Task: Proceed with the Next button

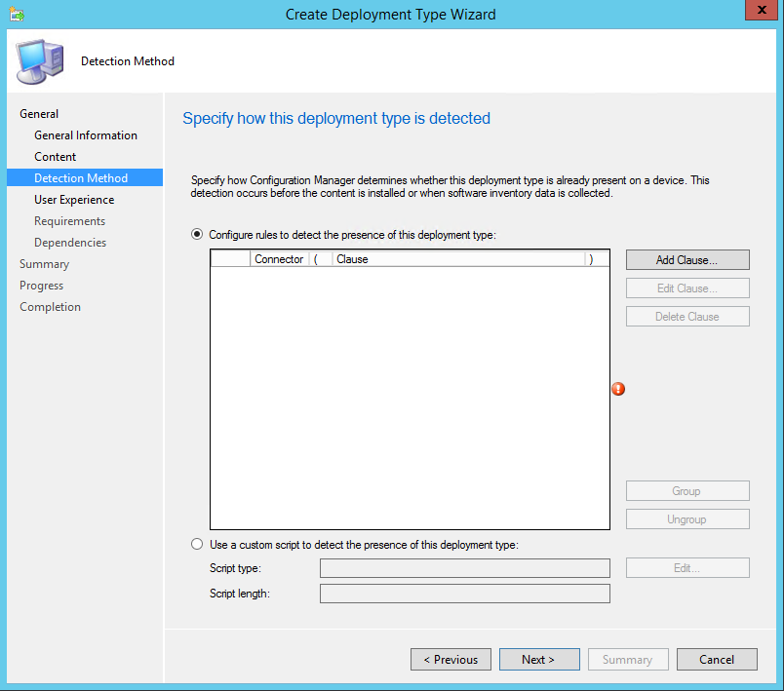Action: tap(539, 660)
